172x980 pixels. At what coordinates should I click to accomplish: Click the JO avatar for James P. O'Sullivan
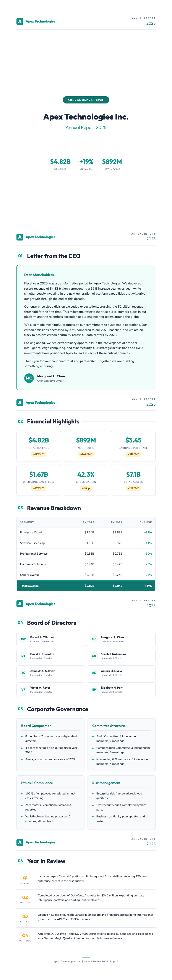(x=23, y=672)
